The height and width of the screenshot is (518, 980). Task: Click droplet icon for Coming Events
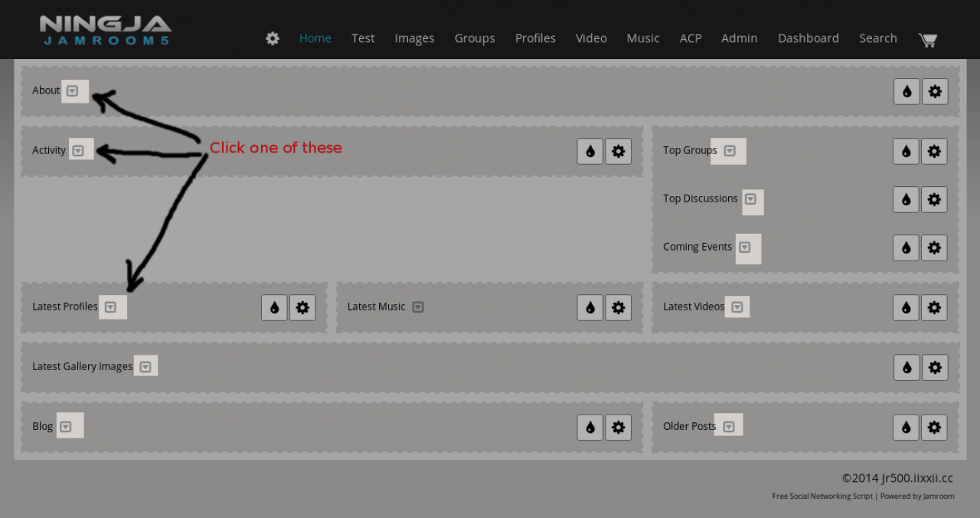coord(906,248)
